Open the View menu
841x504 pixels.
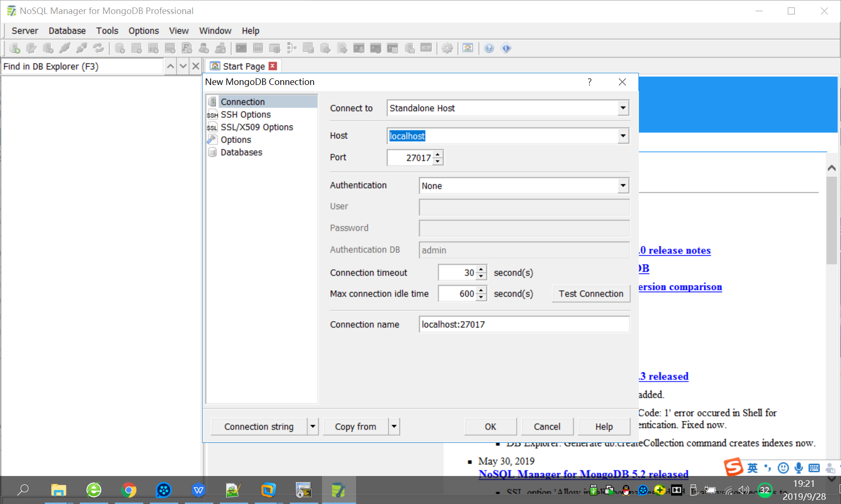pyautogui.click(x=179, y=31)
